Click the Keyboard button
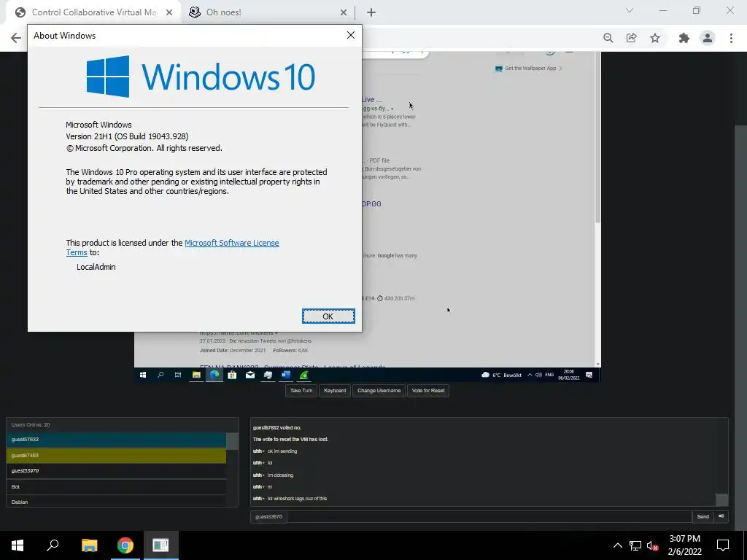This screenshot has width=747, height=560. tap(335, 391)
